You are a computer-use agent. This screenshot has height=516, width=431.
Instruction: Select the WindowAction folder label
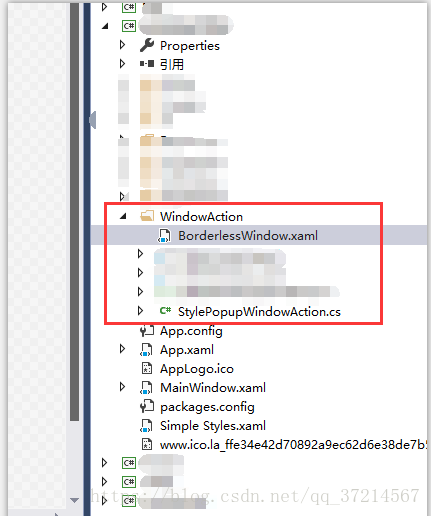pos(201,217)
